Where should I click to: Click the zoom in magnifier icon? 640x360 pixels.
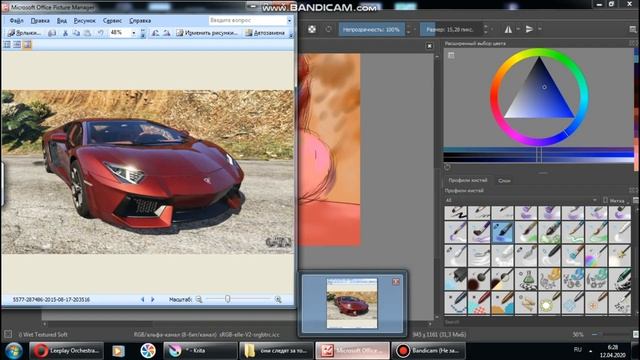[278, 300]
